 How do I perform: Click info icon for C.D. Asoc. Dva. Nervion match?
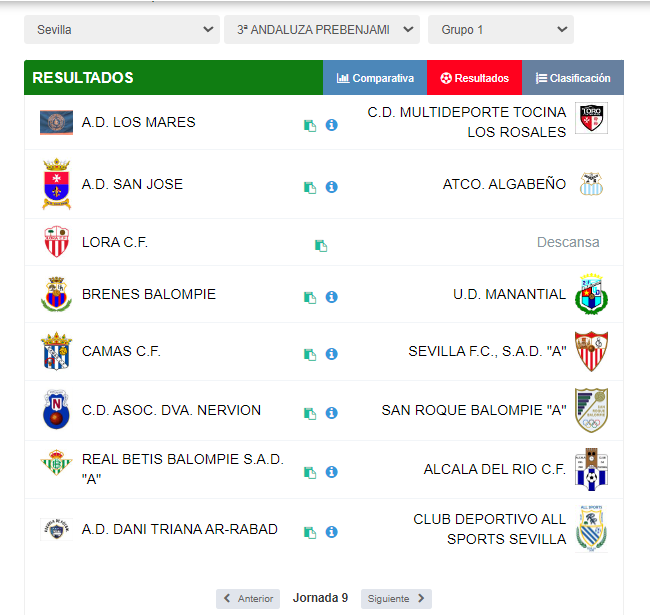tap(332, 413)
